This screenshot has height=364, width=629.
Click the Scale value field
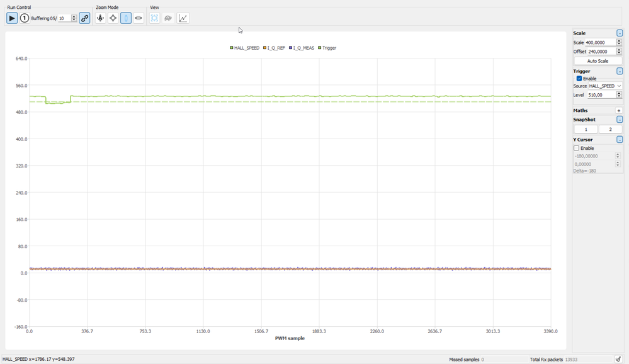(601, 42)
